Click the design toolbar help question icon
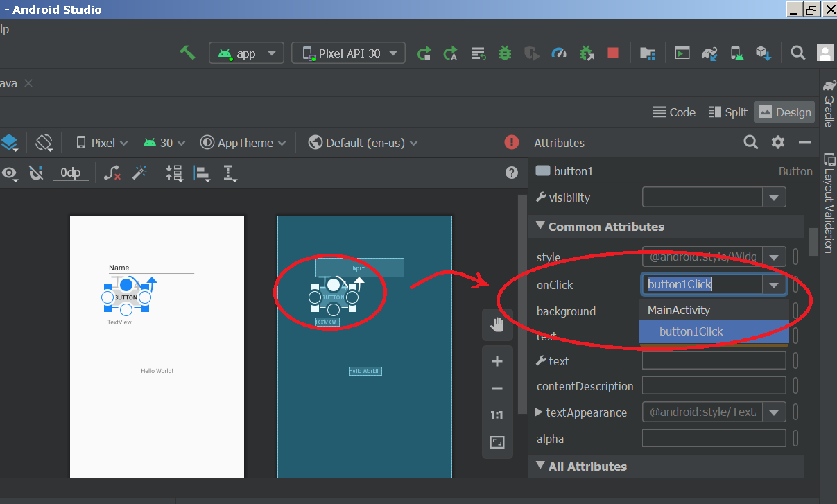Image resolution: width=837 pixels, height=504 pixels. tap(512, 173)
